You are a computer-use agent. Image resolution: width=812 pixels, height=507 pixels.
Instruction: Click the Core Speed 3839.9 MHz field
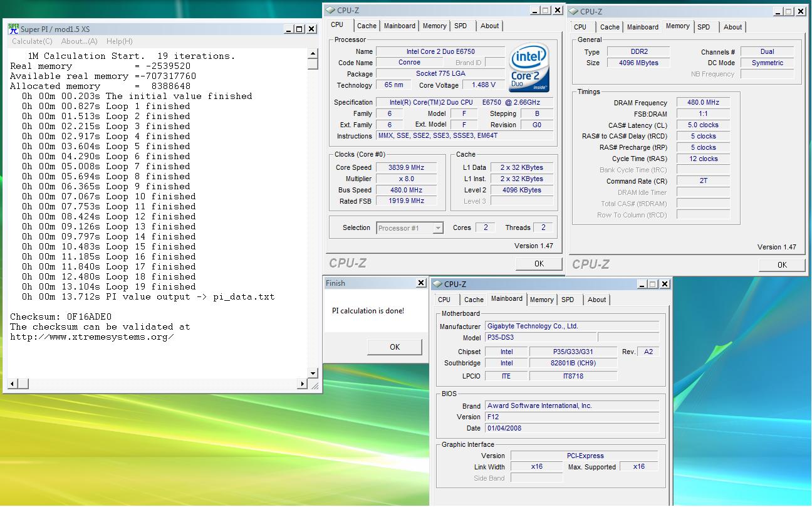(x=406, y=167)
